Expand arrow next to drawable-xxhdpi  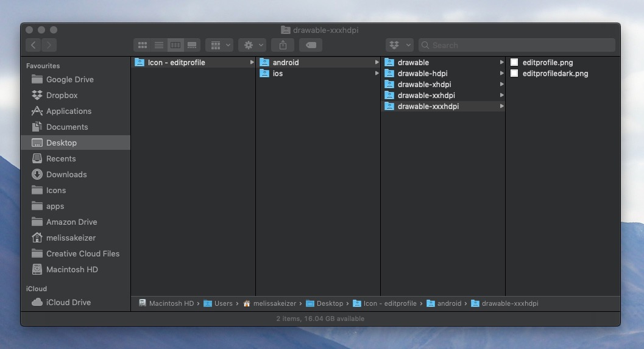coord(501,95)
